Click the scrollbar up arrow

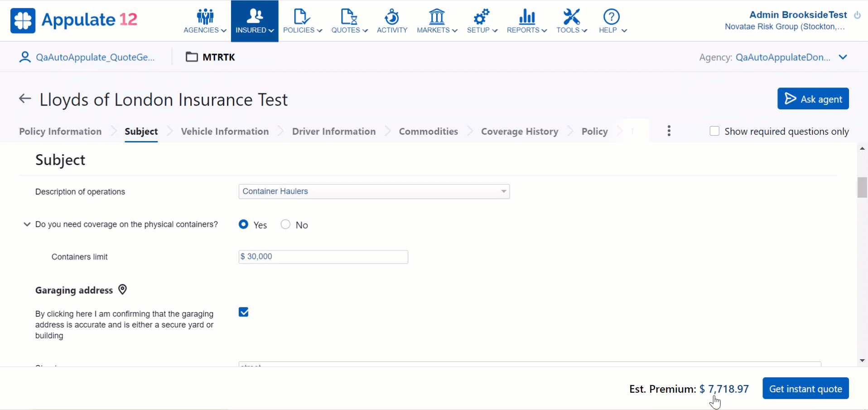pos(862,148)
